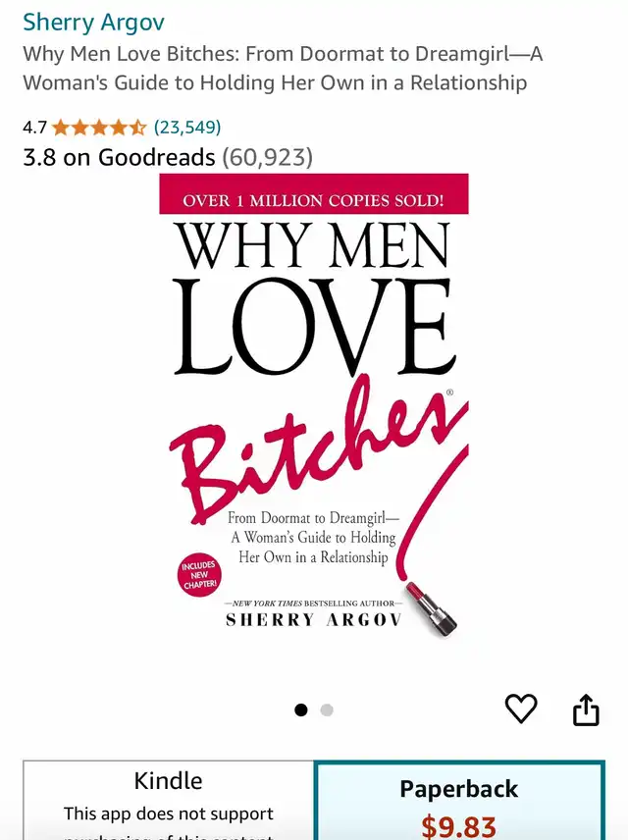Tap the share icon beside the heart
The height and width of the screenshot is (840, 628).
[586, 709]
